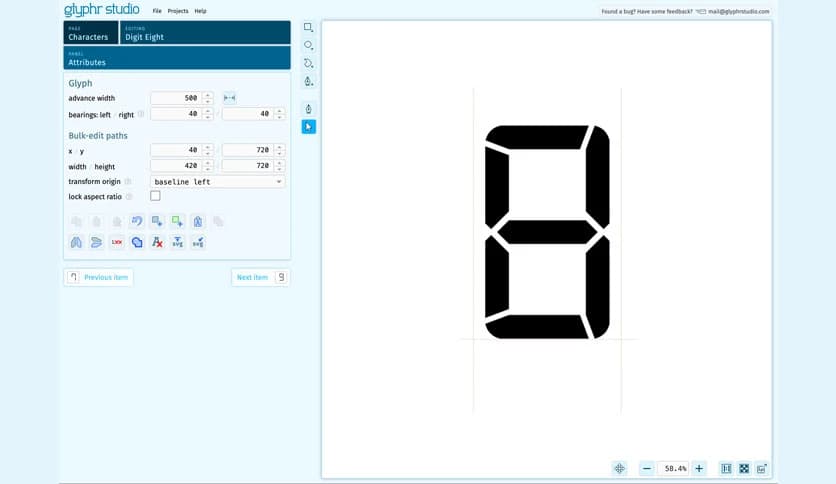This screenshot has width=836, height=484.
Task: Go to the Previous item
Action: click(99, 277)
